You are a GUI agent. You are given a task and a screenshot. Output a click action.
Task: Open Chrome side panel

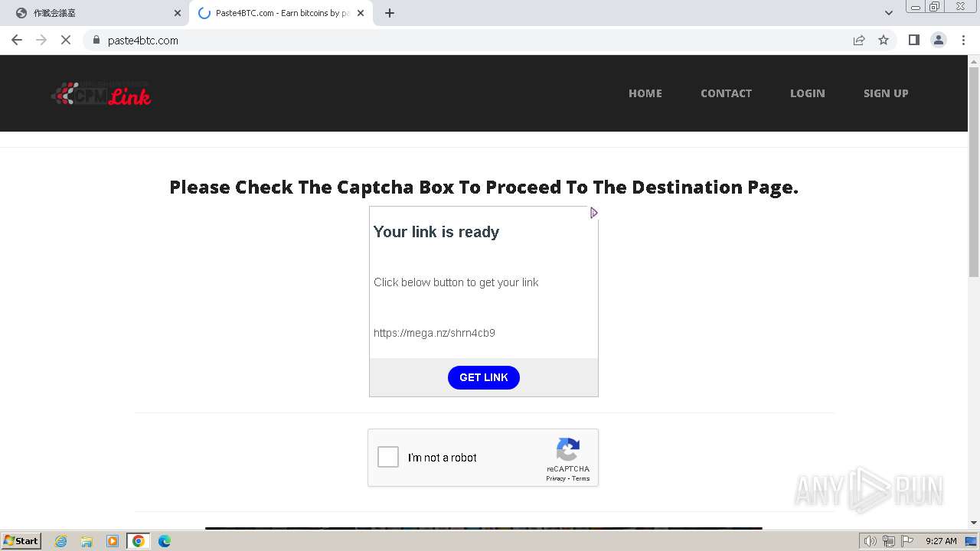click(x=913, y=40)
